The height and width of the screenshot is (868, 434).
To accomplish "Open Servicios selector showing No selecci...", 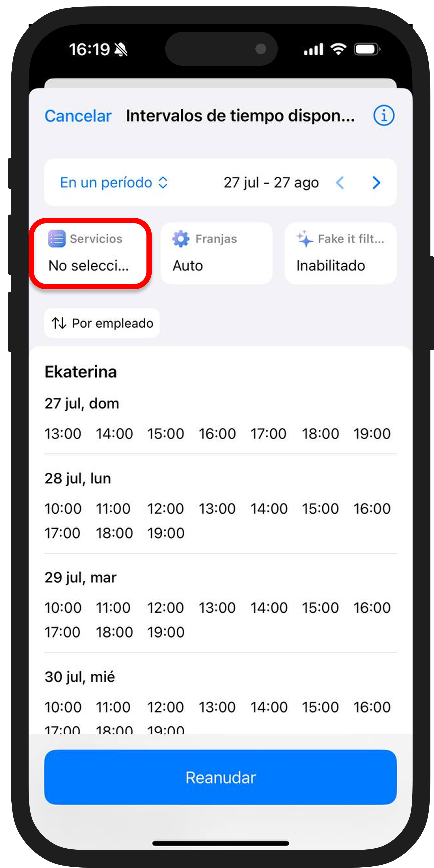I will tap(90, 253).
